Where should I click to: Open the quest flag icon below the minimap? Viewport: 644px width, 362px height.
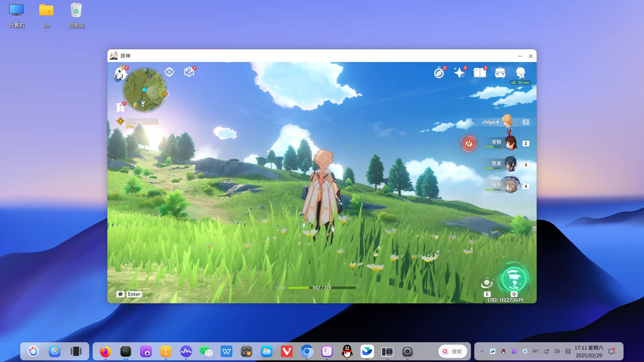click(x=120, y=108)
